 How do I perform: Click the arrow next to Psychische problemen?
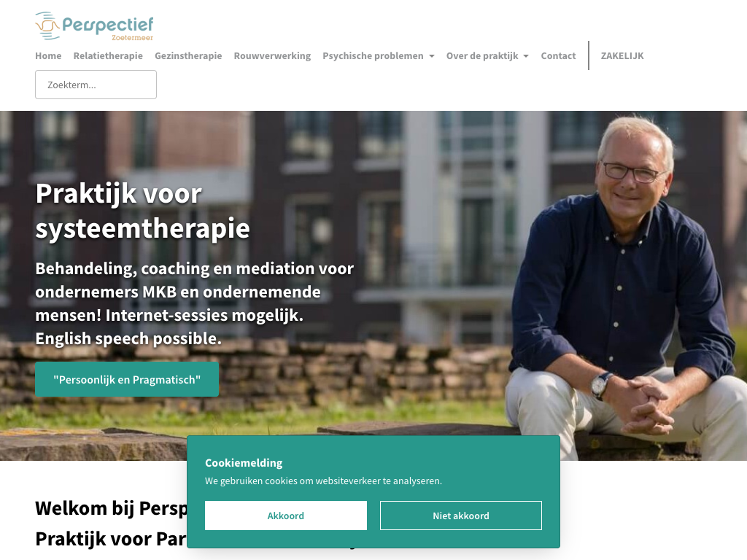432,56
